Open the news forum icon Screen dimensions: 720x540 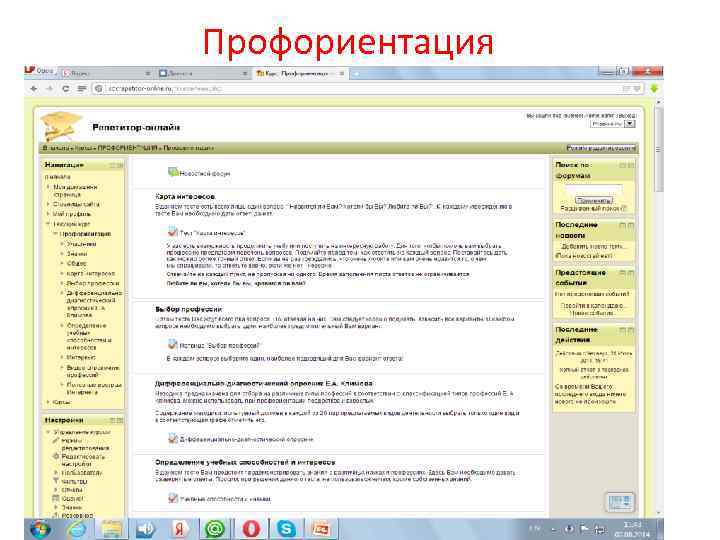tap(173, 173)
